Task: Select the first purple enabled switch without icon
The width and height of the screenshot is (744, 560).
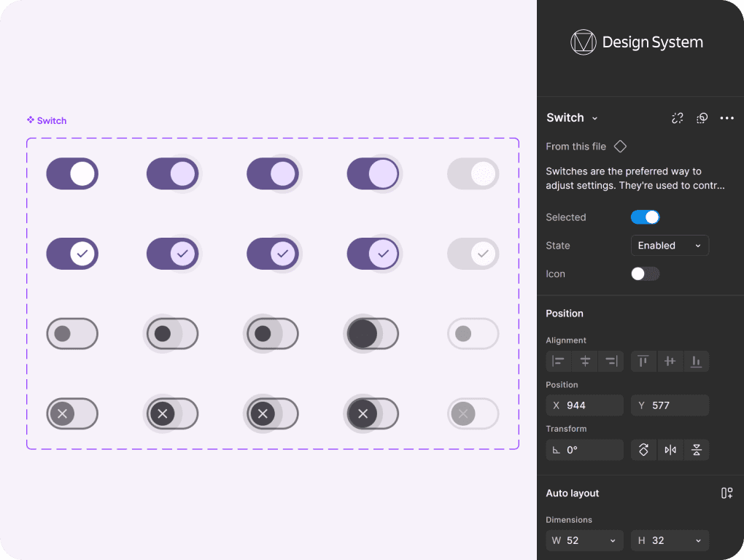Action: [72, 174]
